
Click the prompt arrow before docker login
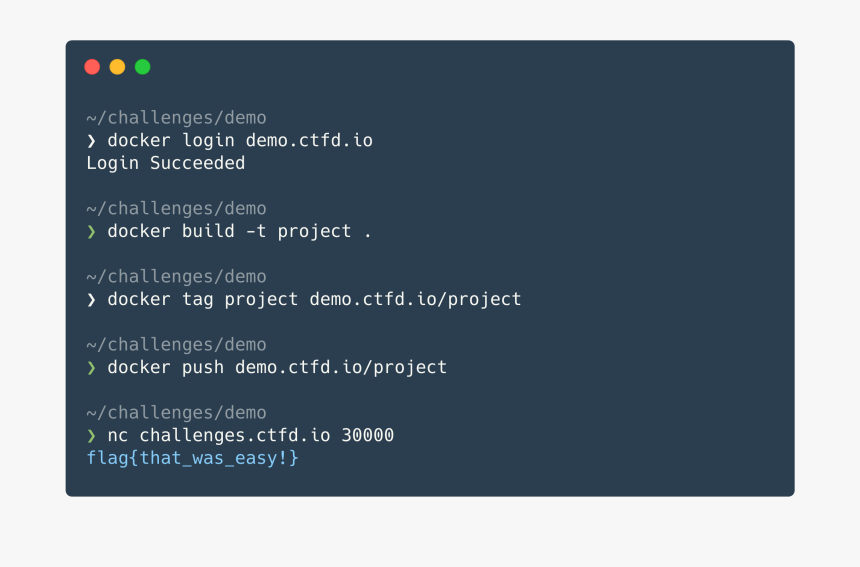pos(91,141)
